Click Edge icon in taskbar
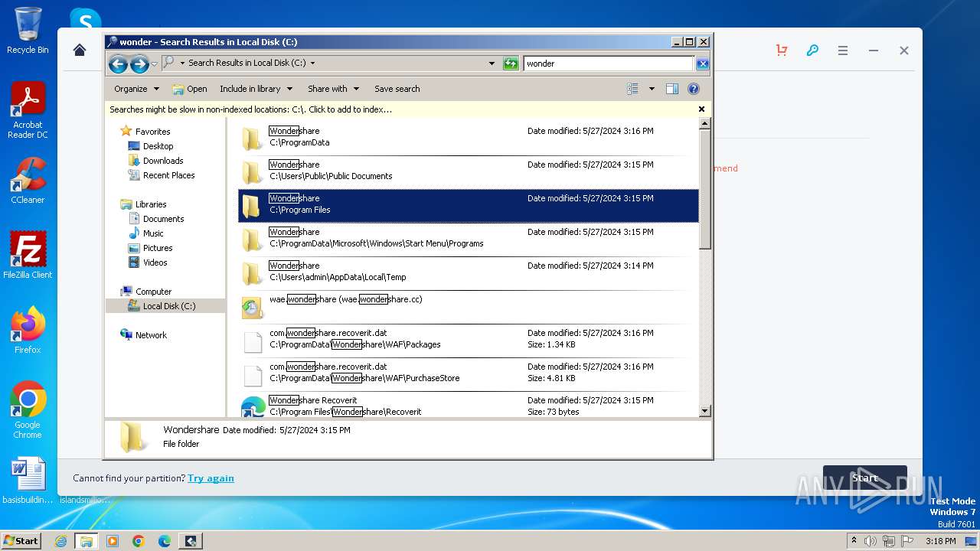This screenshot has width=980, height=551. coord(165,541)
